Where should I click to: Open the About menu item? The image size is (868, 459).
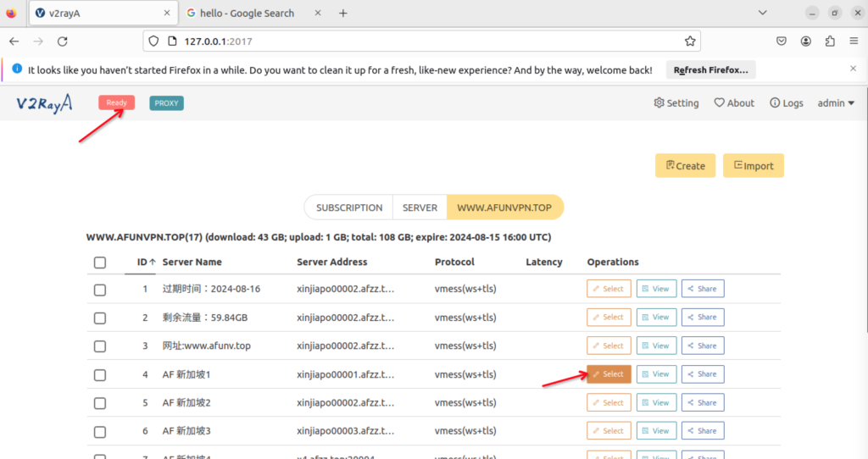(734, 102)
